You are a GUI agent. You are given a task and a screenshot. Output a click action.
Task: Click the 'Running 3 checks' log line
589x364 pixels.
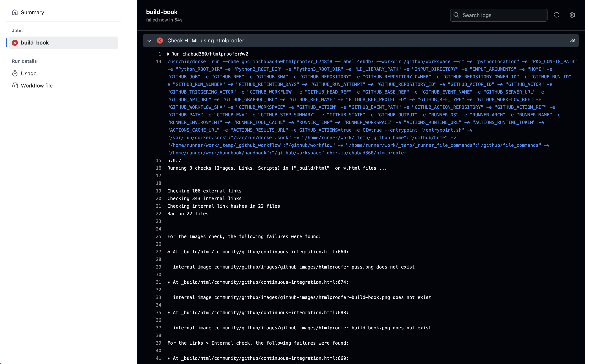[x=277, y=168]
